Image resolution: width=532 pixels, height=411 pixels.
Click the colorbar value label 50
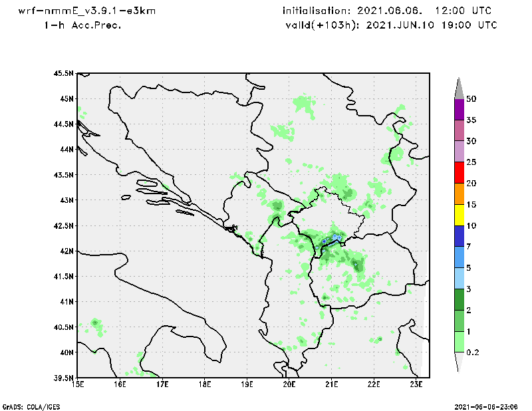click(x=471, y=99)
